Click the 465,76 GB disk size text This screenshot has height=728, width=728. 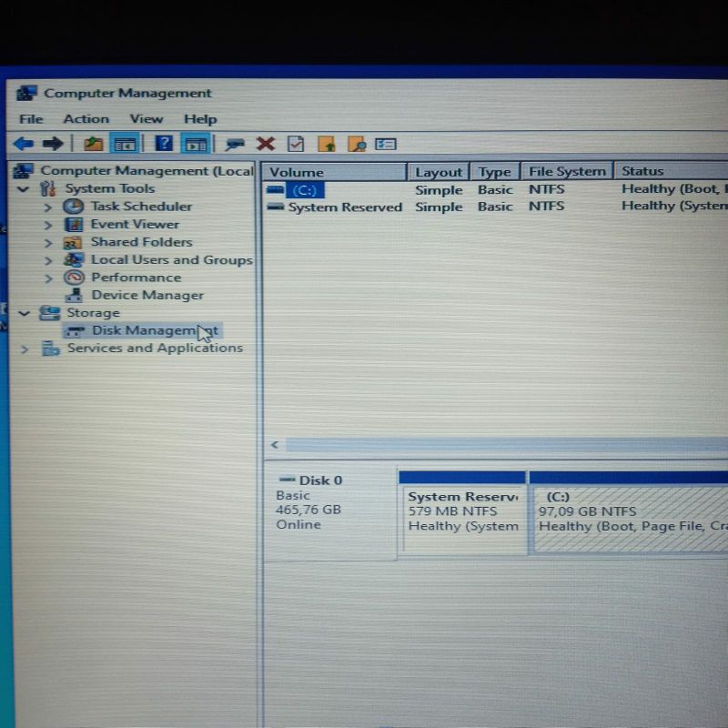tap(308, 510)
